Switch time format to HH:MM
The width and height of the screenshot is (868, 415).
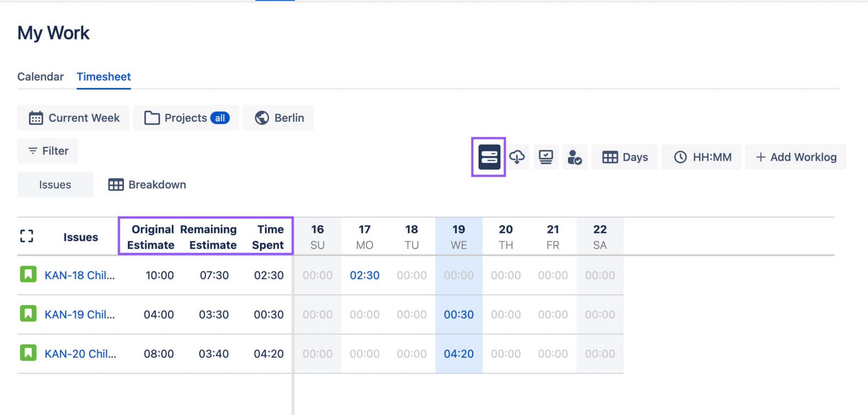coord(701,157)
